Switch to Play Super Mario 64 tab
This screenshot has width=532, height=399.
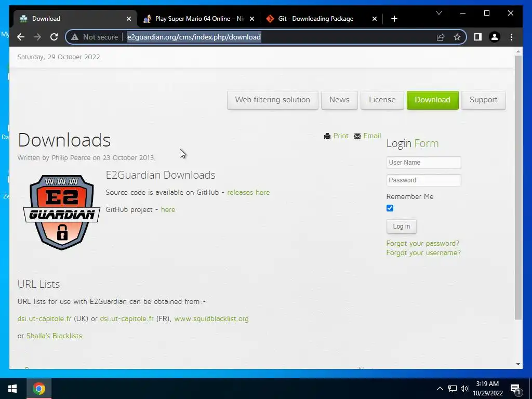(x=198, y=19)
